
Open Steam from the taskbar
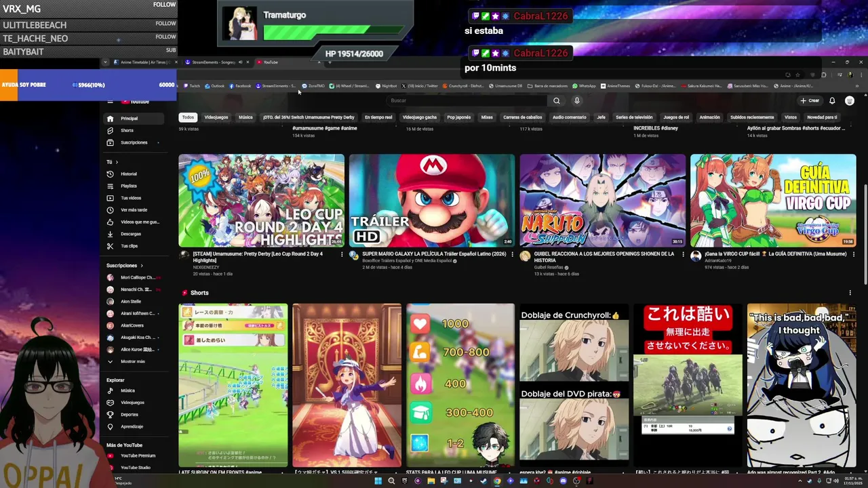pos(484,481)
